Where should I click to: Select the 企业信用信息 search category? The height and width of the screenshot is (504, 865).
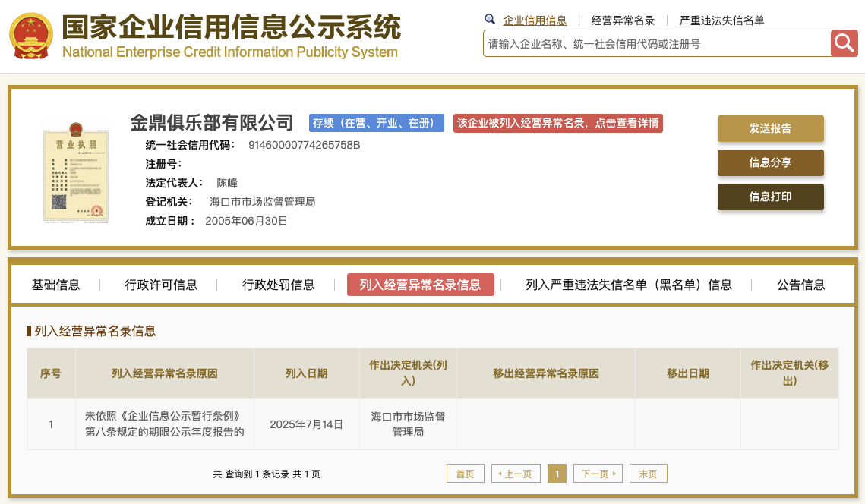pos(535,20)
